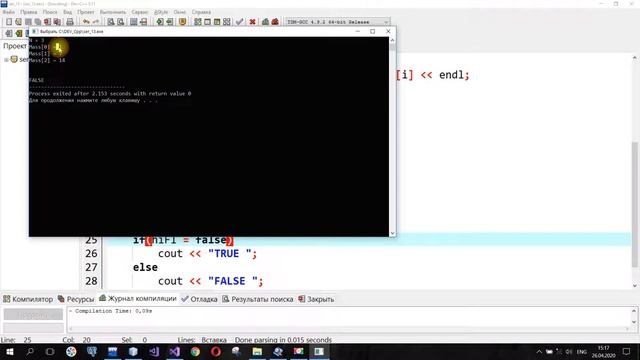Click the Find magnifier icon

(x=111, y=22)
